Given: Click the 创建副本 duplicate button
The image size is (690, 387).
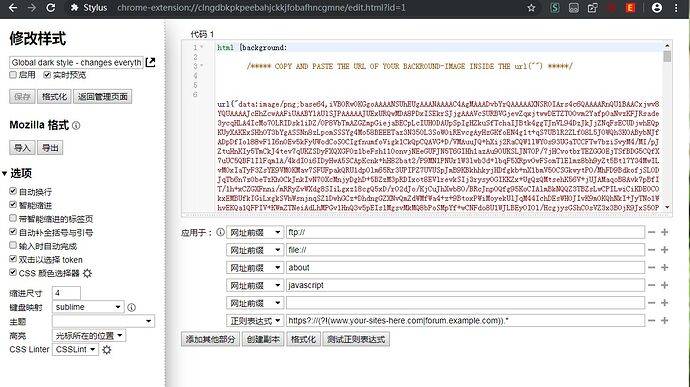Looking at the screenshot, I should 263,339.
